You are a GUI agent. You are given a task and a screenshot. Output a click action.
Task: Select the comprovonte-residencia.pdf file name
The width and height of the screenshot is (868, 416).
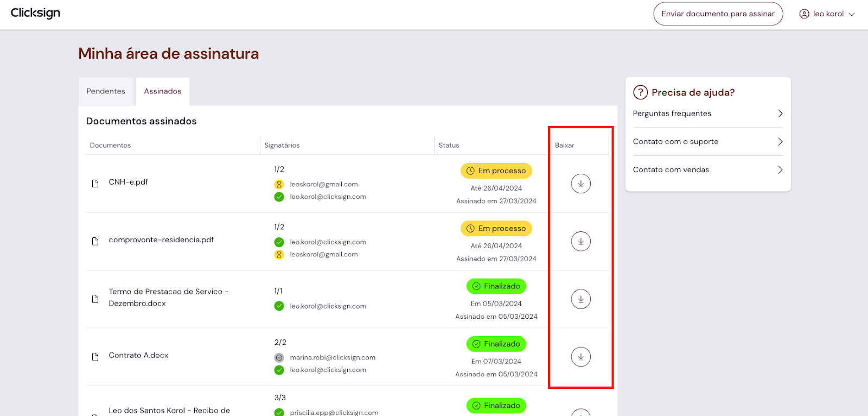[161, 239]
